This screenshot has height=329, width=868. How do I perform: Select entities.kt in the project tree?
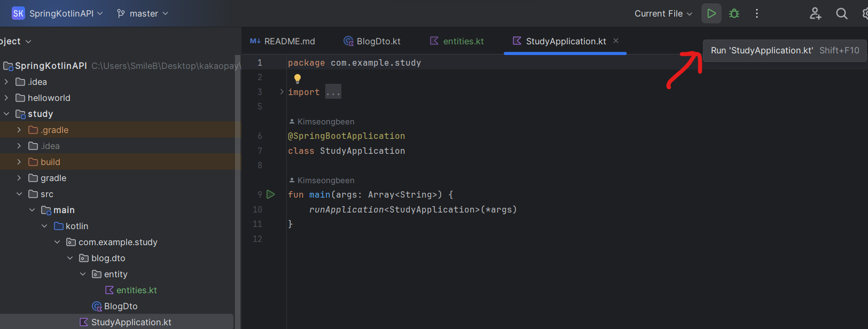[x=136, y=290]
